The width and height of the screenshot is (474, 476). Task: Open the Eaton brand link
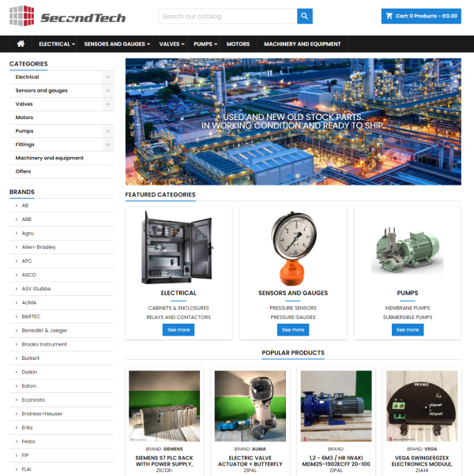click(29, 386)
